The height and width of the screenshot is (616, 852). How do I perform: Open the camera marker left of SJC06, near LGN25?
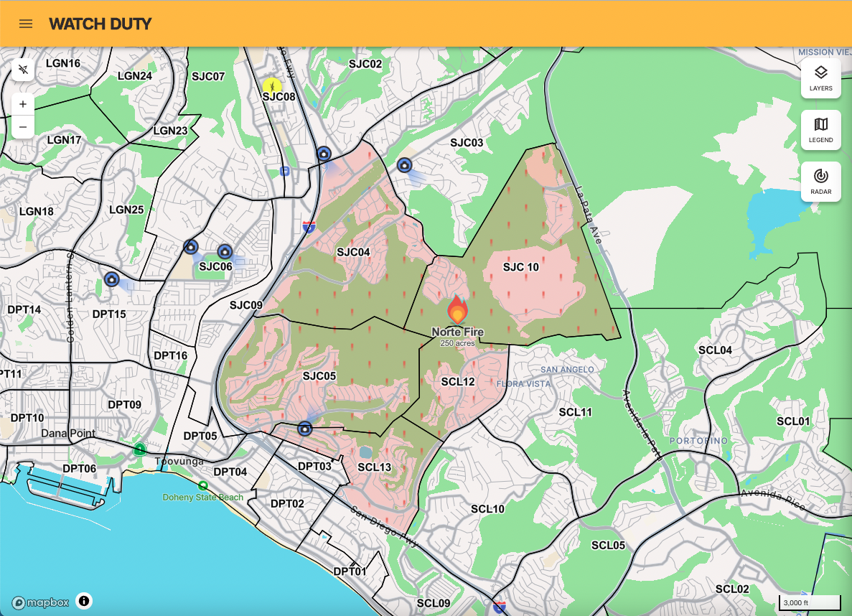click(x=191, y=247)
